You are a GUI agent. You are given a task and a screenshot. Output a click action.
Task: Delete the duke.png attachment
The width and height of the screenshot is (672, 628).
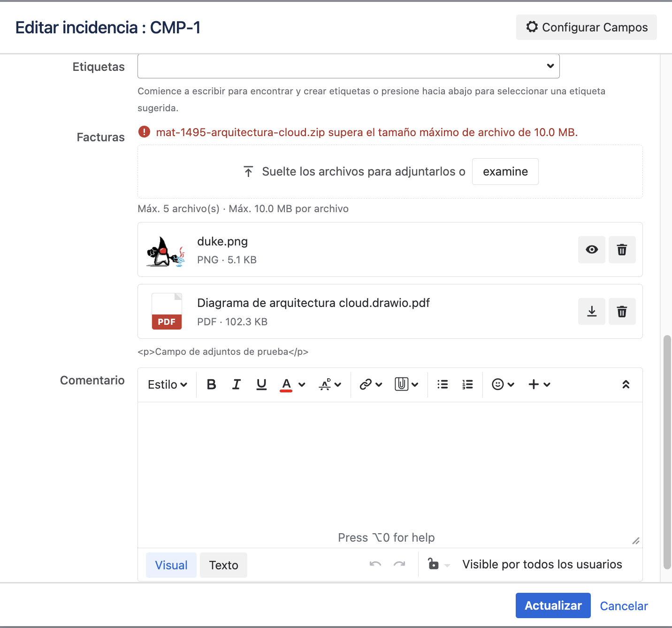click(x=622, y=250)
